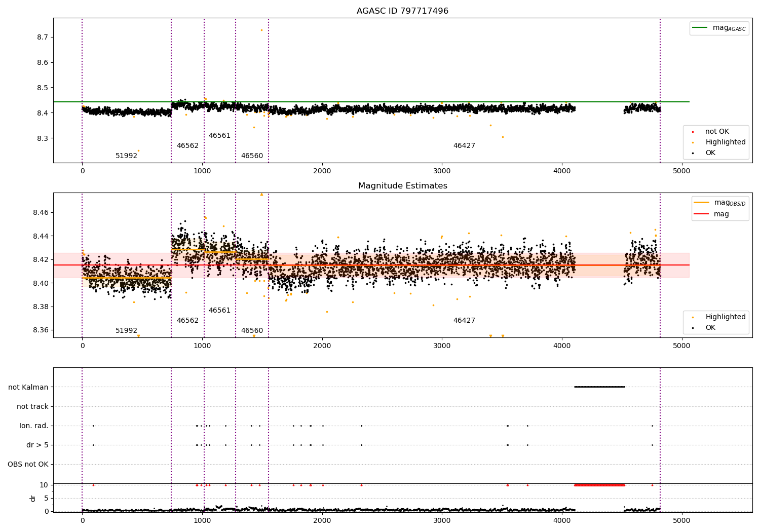Click the 8.36 y-axis tick label
The height and width of the screenshot is (532, 760).
tap(41, 330)
